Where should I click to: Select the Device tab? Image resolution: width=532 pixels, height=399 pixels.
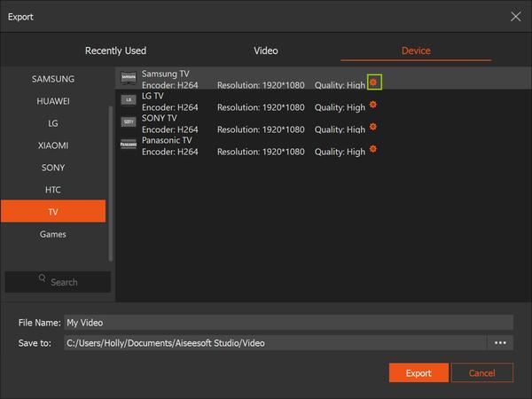coord(416,51)
